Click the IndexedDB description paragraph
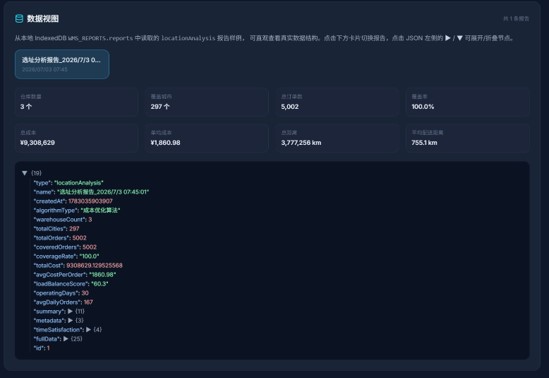Image resolution: width=549 pixels, height=378 pixels. (x=264, y=38)
